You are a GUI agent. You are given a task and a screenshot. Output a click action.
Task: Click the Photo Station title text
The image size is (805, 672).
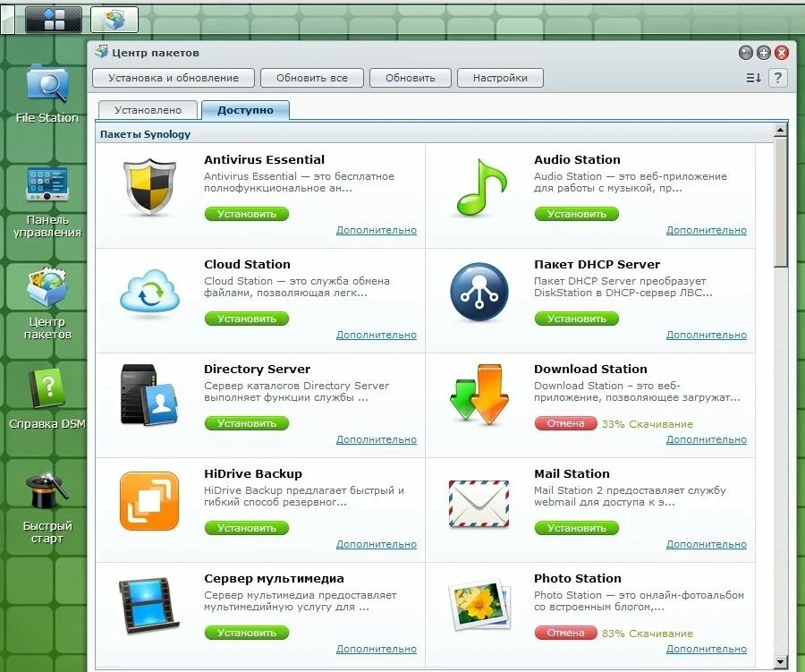point(578,579)
